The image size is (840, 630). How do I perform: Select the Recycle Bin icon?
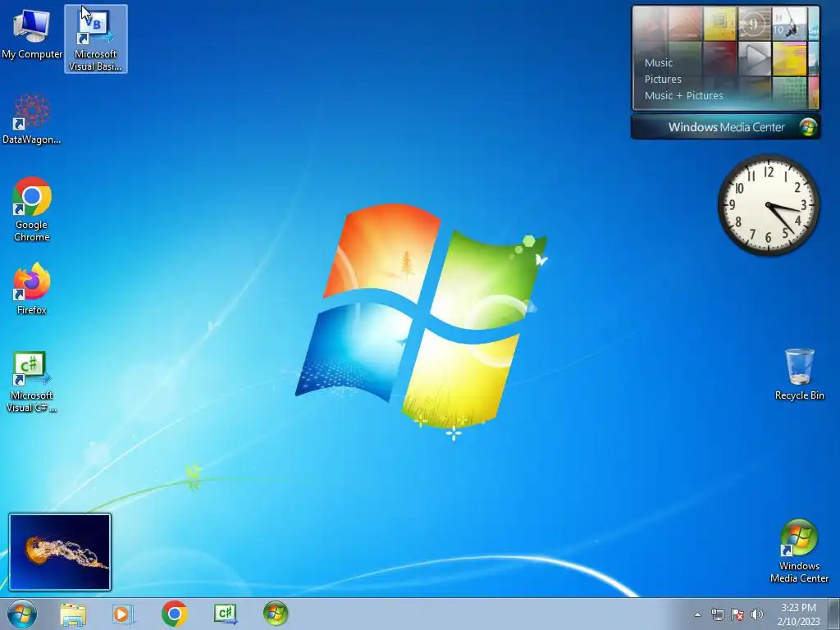[799, 374]
